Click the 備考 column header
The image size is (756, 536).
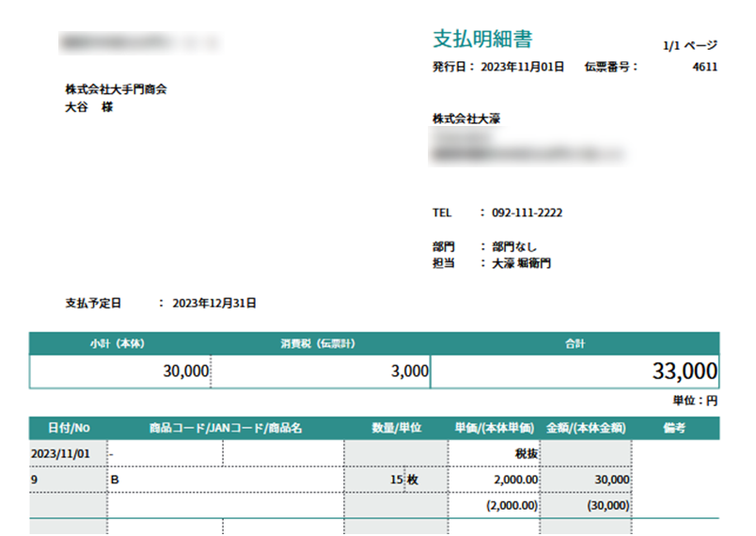[x=674, y=428]
